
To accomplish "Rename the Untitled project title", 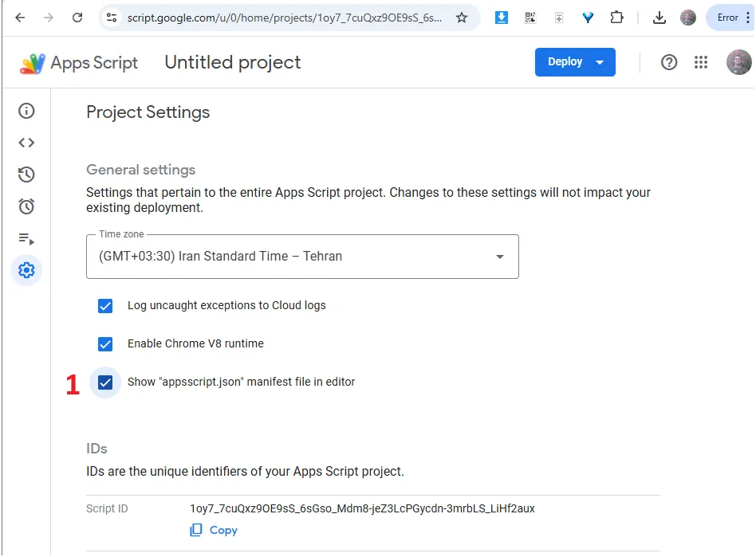I will (232, 62).
